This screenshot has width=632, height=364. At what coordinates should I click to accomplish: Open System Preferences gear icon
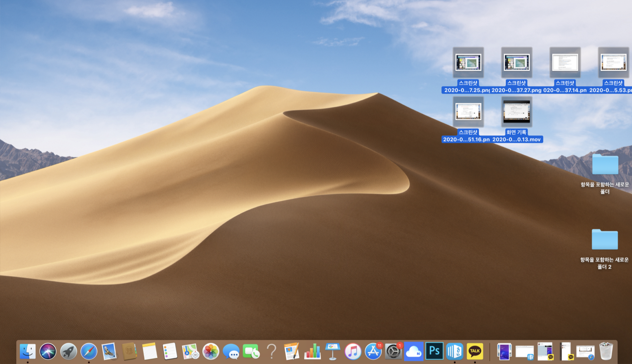[x=393, y=351]
